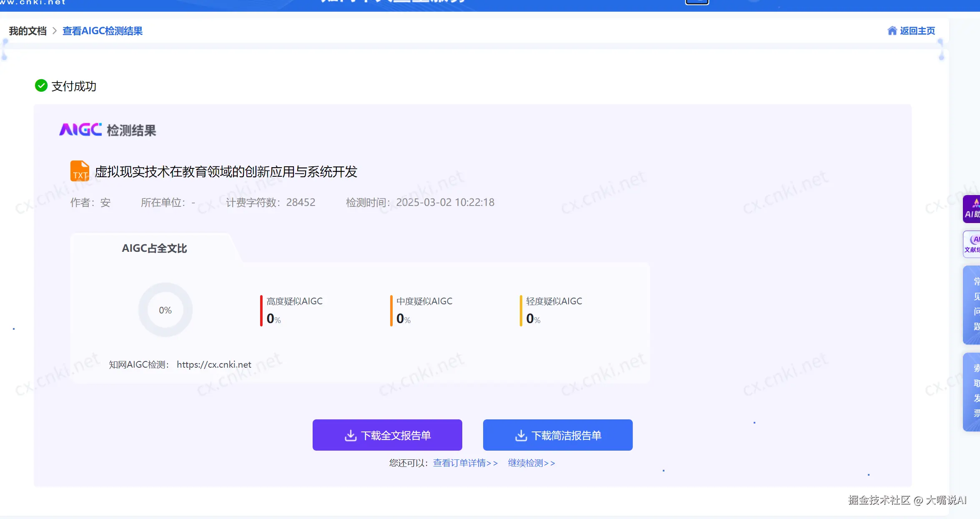Click the AIGC logo in header
980x519 pixels.
[80, 130]
